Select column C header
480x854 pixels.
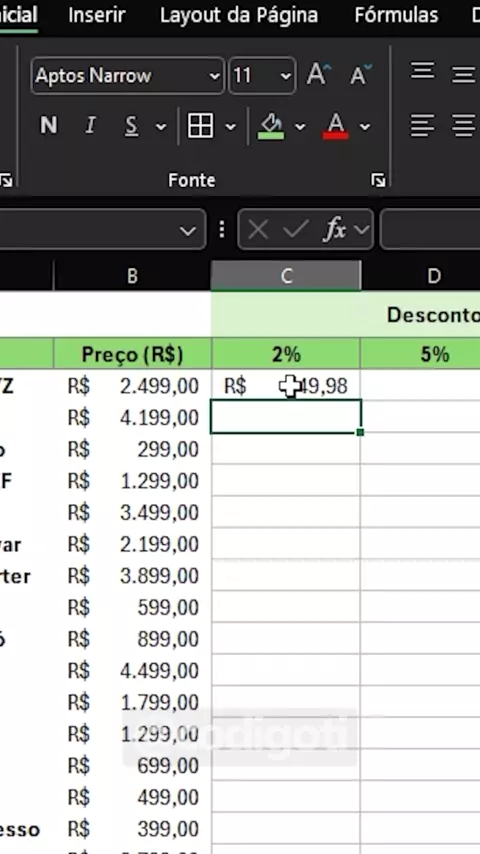pos(286,276)
